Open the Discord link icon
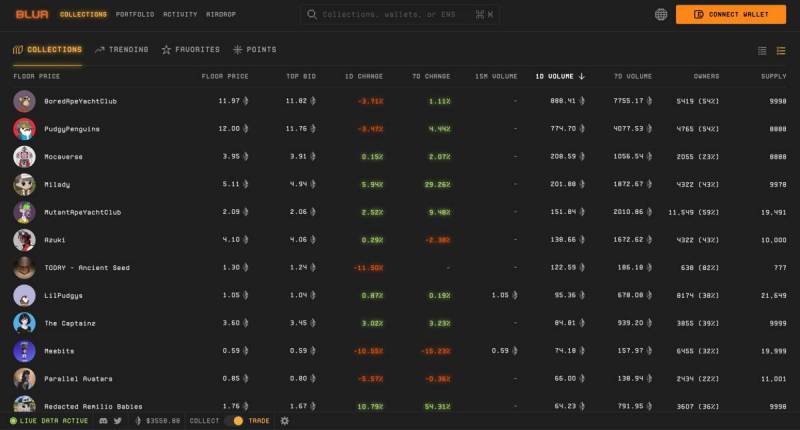Screen dimensions: 800x430 click(x=103, y=421)
